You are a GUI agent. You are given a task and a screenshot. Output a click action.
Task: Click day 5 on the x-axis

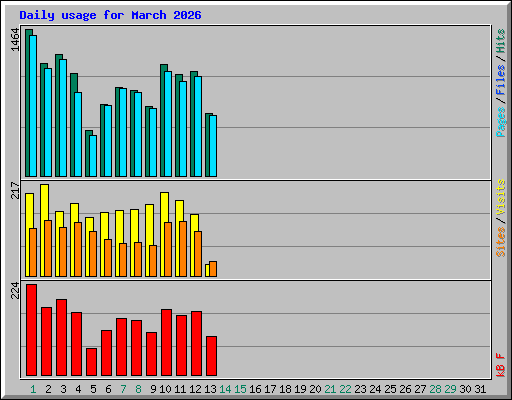93,389
